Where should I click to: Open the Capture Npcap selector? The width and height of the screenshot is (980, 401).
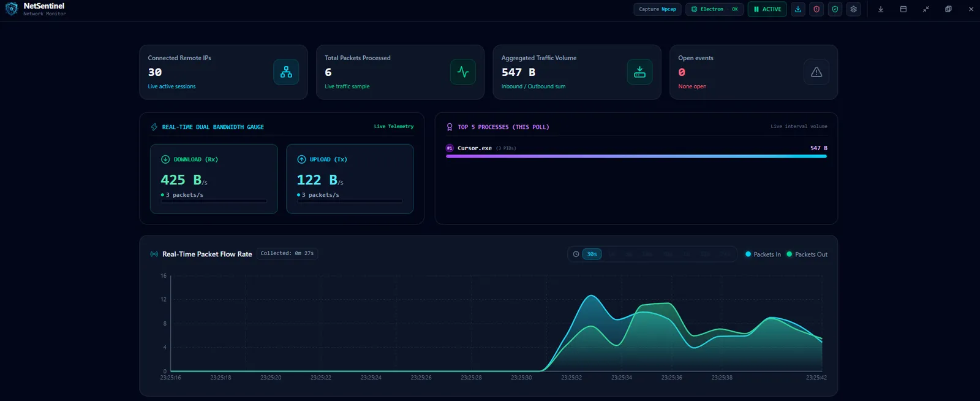[x=657, y=9]
